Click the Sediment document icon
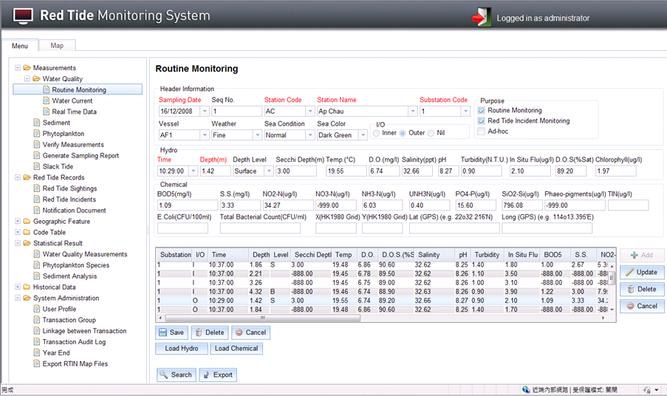The width and height of the screenshot is (667, 396). point(37,123)
